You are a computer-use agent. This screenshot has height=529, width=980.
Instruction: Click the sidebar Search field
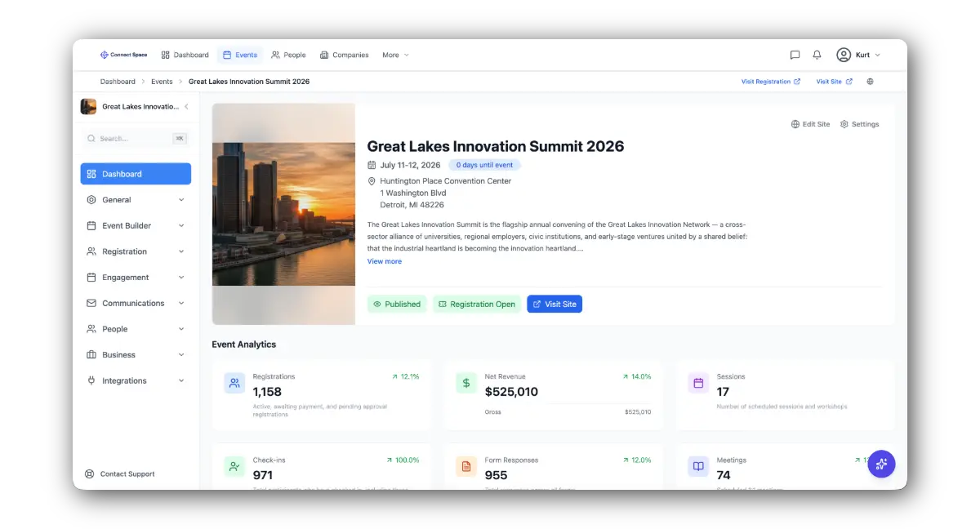point(136,139)
